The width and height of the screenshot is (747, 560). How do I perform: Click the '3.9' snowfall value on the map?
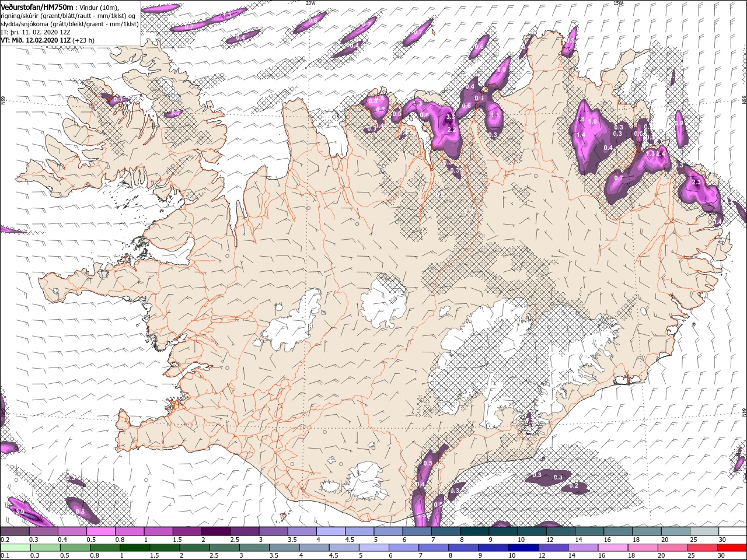(19, 512)
